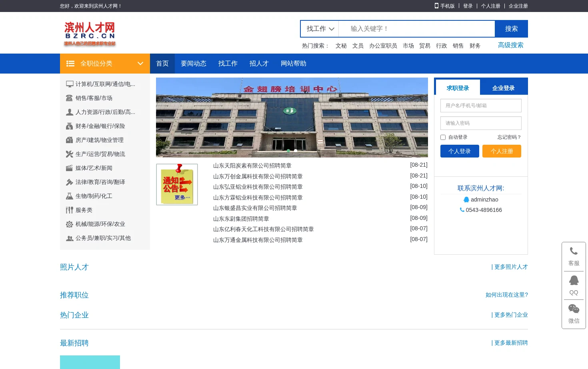Click the production/logistics tools icon

pos(70,154)
